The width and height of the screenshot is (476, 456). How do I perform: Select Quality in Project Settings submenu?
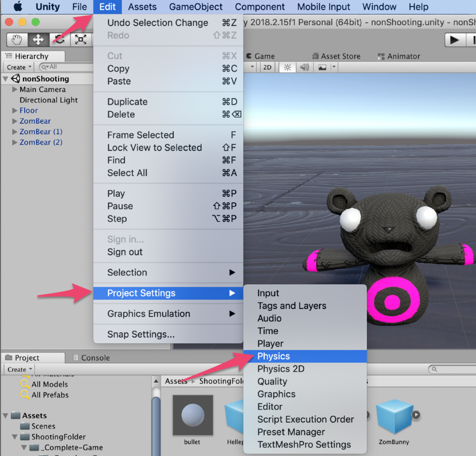pos(305,382)
